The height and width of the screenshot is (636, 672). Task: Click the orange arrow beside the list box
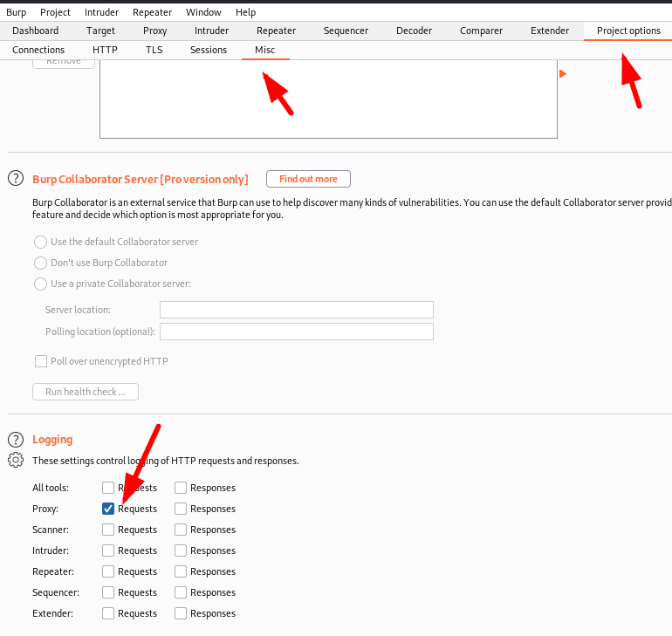[x=563, y=73]
